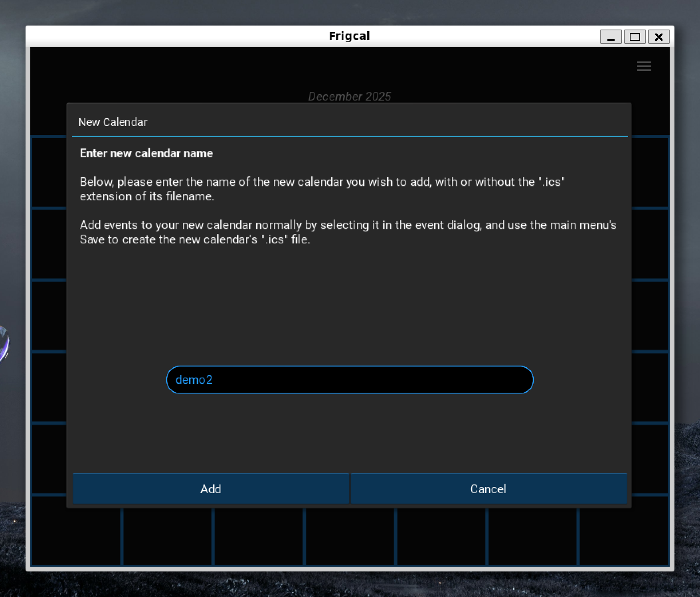The width and height of the screenshot is (700, 597).
Task: Select second day cell in bottom calendar row
Action: pyautogui.click(x=167, y=537)
